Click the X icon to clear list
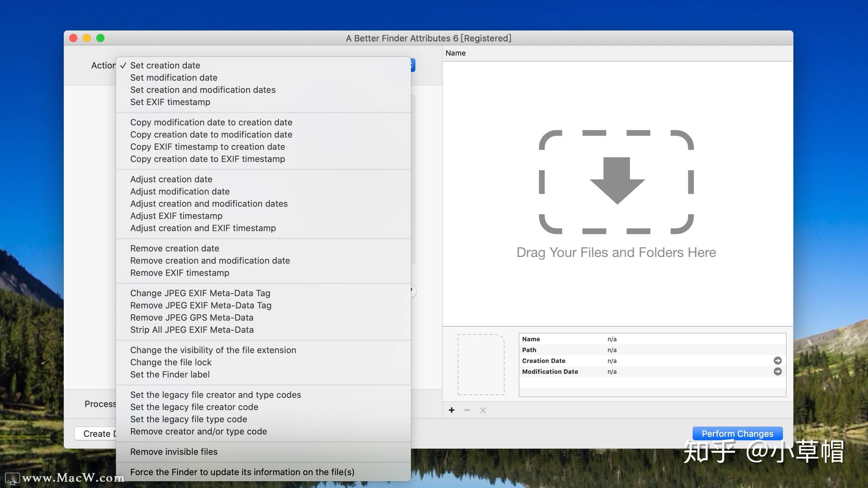This screenshot has height=488, width=868. 483,410
